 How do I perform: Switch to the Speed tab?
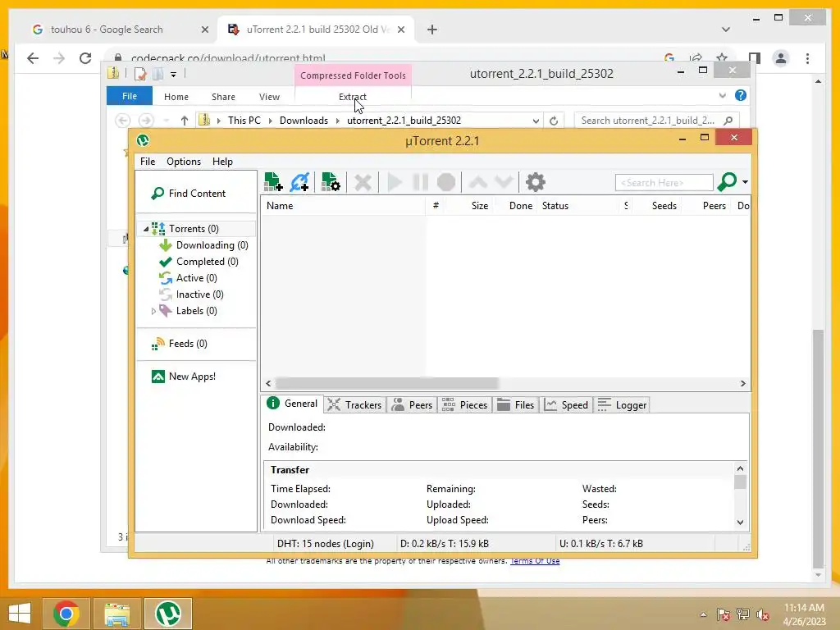point(567,405)
